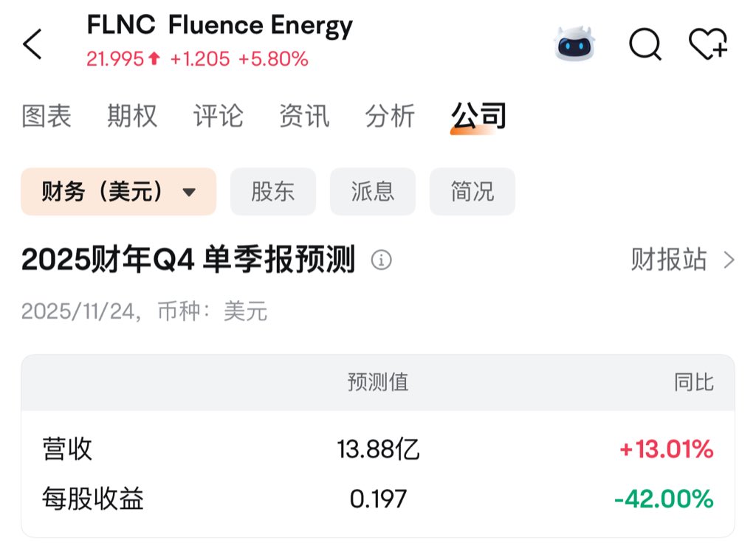Image resolution: width=756 pixels, height=543 pixels.
Task: Click the info icon beside 单季报预测
Action: 382,260
